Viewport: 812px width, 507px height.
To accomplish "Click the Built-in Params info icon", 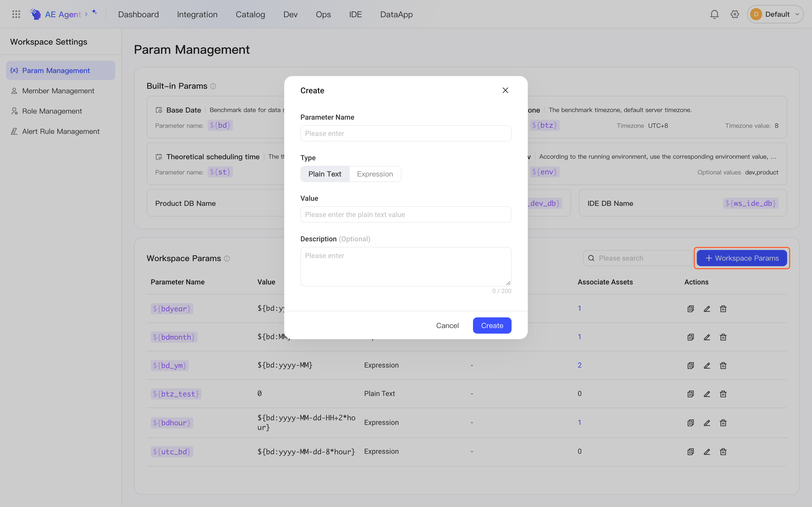I will tap(213, 86).
